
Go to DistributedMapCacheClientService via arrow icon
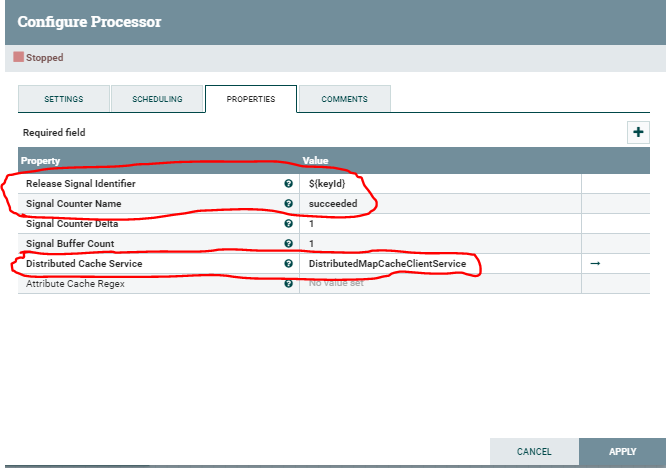[595, 263]
